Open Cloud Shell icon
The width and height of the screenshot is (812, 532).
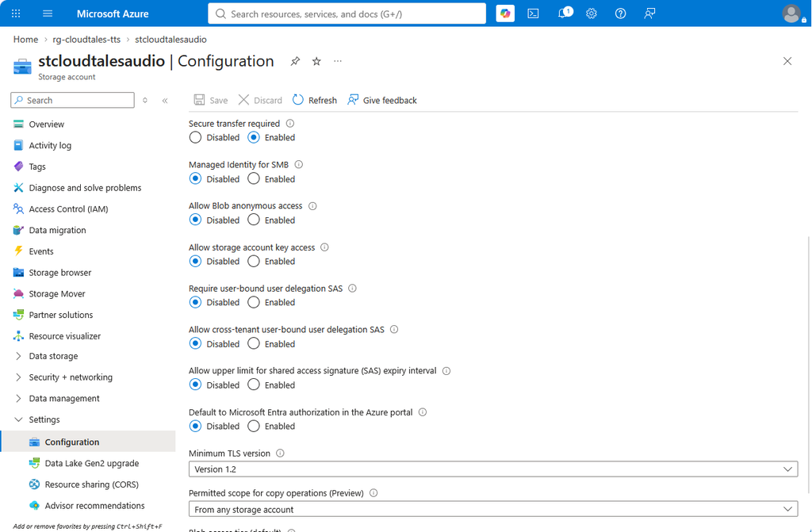click(x=533, y=13)
